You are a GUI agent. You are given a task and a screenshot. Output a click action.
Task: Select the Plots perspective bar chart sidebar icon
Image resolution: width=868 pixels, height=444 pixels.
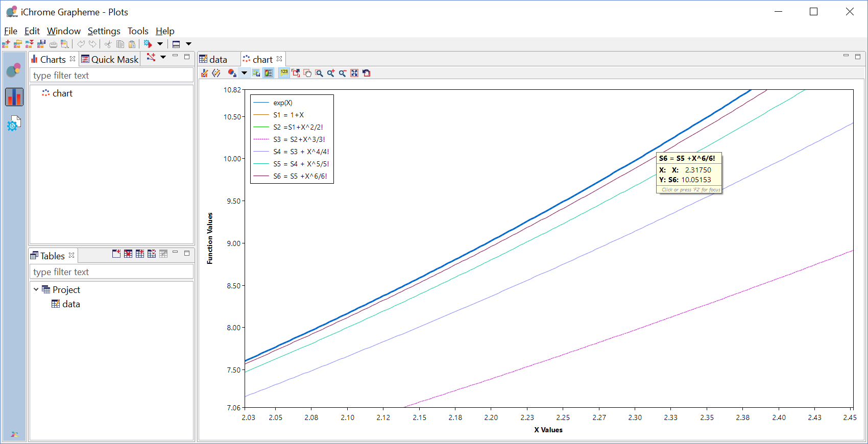tap(14, 96)
